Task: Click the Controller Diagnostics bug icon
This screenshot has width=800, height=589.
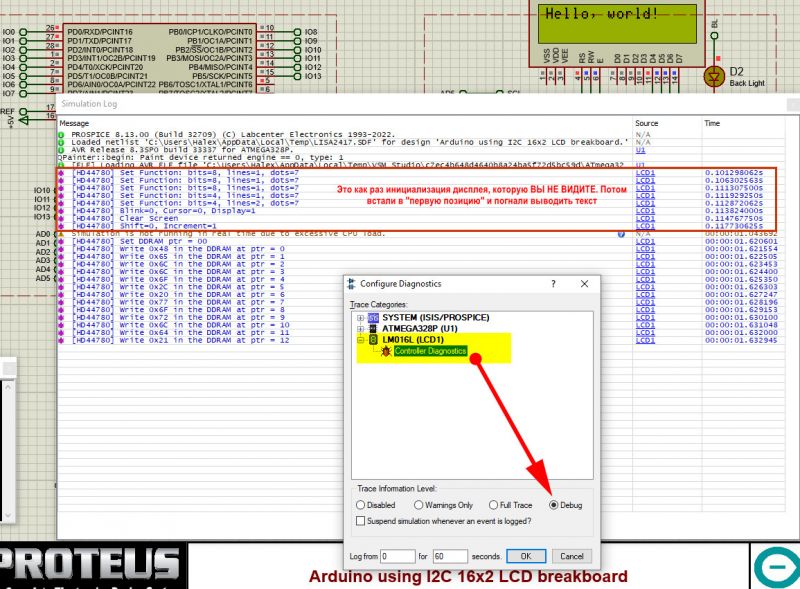Action: click(386, 351)
